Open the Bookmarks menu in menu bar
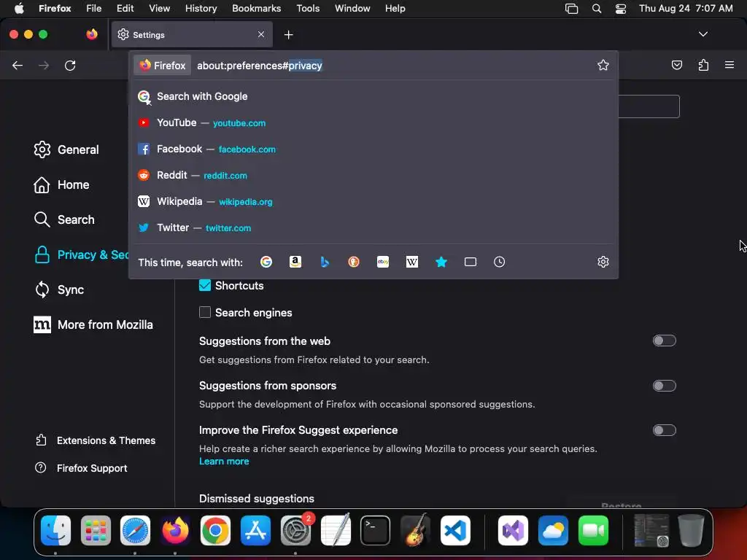The height and width of the screenshot is (560, 747). tap(256, 9)
